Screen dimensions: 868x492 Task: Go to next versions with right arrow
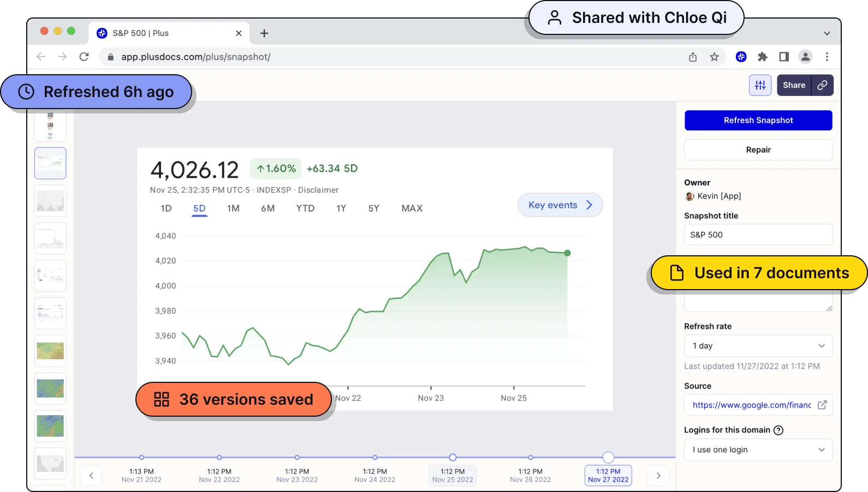pos(658,476)
